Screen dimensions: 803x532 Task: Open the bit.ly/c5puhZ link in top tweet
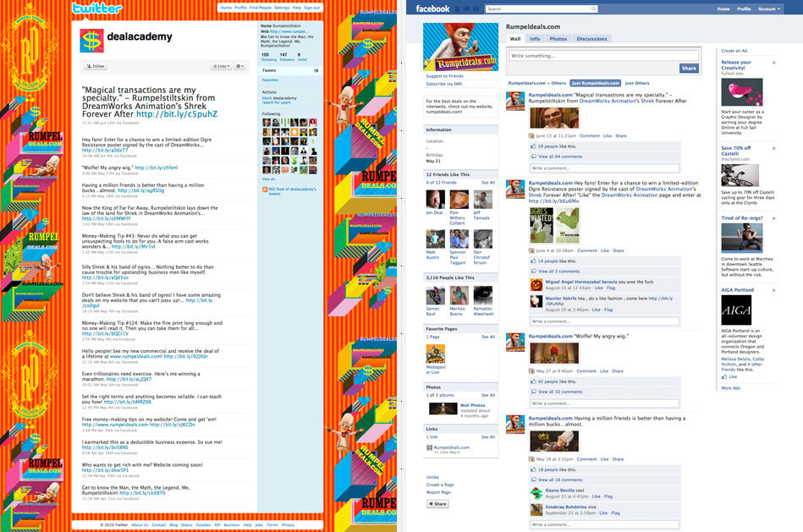pos(177,114)
